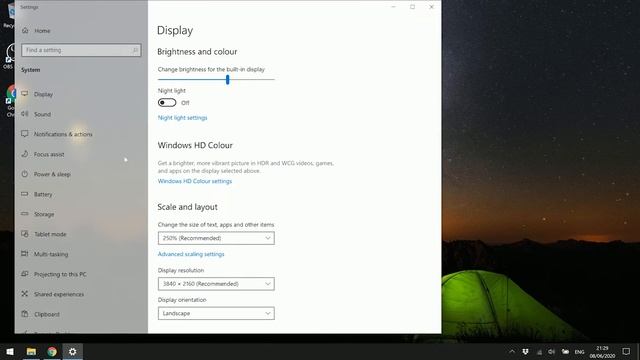Click the Tablet mode icon
Image resolution: width=640 pixels, height=360 pixels.
coord(25,234)
